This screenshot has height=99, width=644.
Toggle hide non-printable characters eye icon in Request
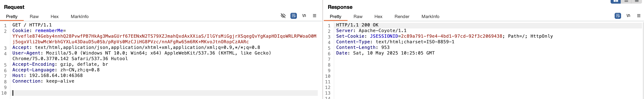283,16
